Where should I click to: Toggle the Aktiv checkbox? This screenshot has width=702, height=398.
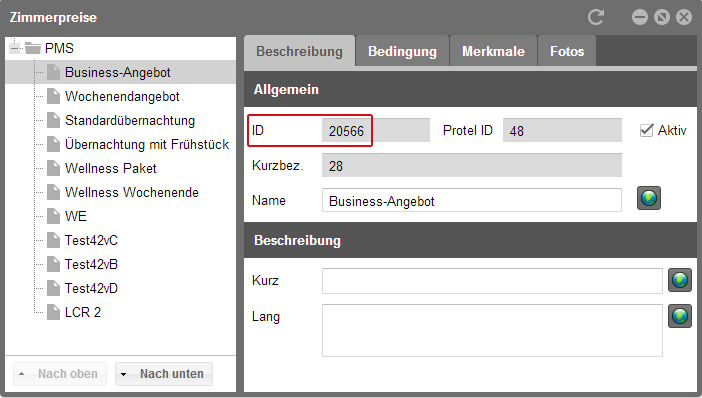[646, 130]
